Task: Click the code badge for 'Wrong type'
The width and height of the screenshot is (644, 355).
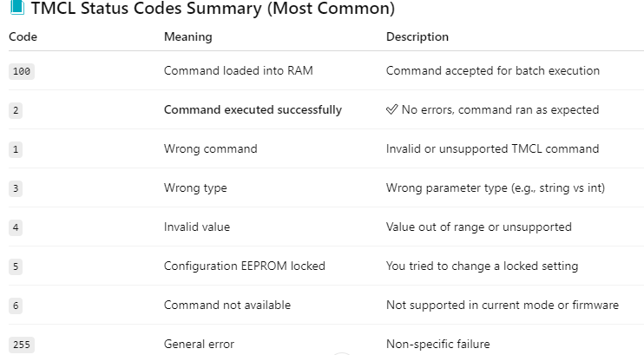Action: (16, 188)
